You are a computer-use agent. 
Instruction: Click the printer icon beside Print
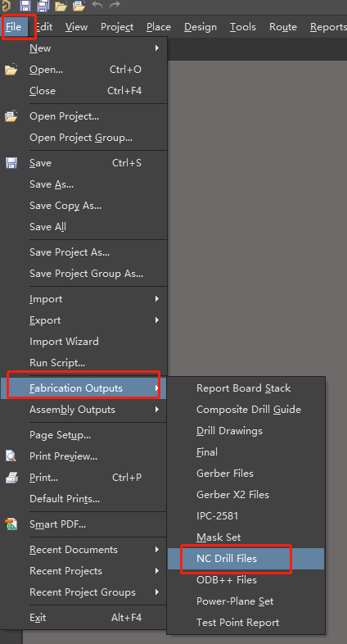pyautogui.click(x=11, y=477)
